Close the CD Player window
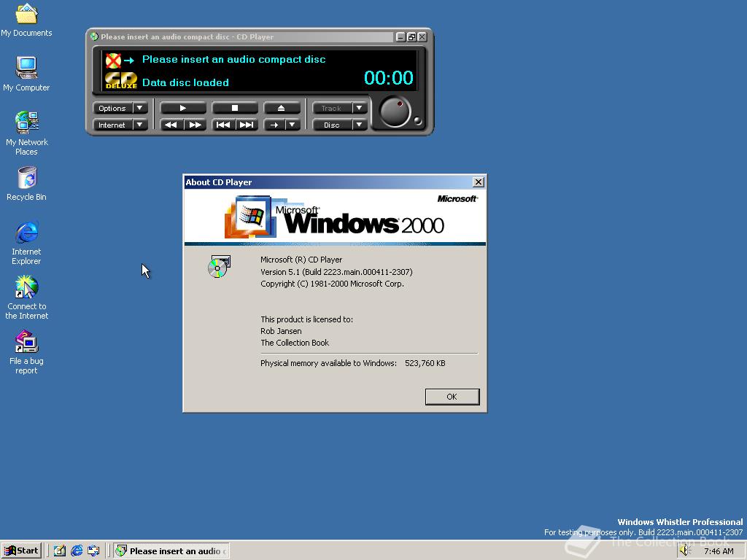The width and height of the screenshot is (747, 560). (x=422, y=36)
